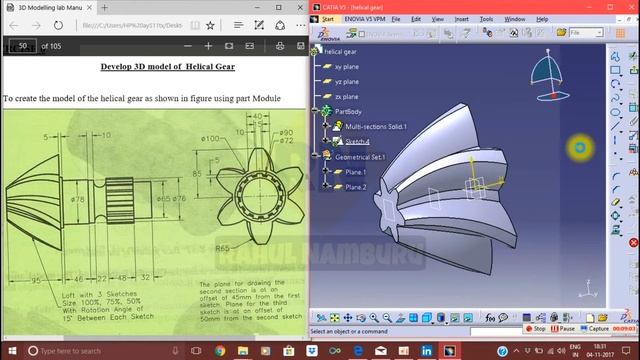Open Task View on the Windows taskbar
The width and height of the screenshot is (640, 360).
[196, 351]
